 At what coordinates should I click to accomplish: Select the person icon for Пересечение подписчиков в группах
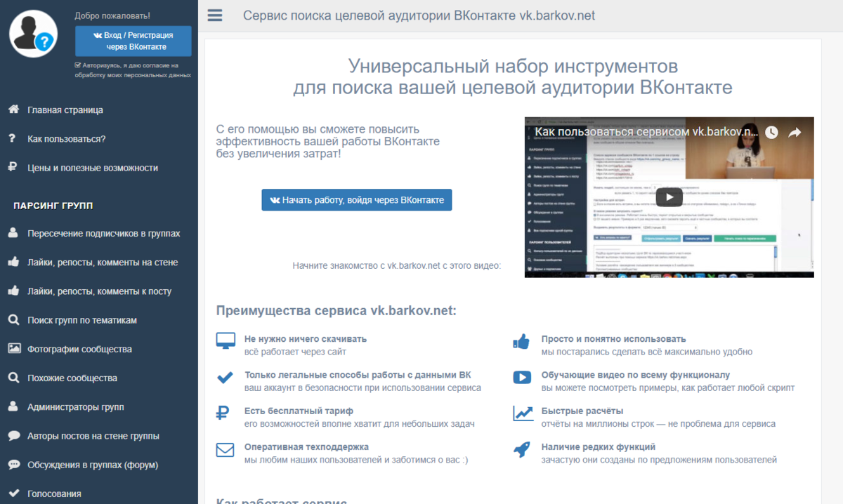coord(15,234)
